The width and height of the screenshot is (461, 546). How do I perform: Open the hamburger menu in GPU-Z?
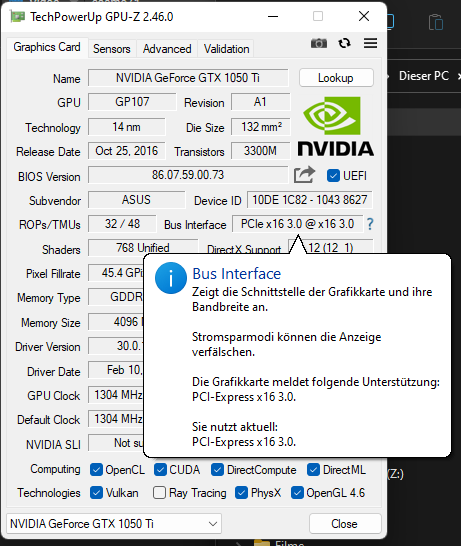coord(370,43)
